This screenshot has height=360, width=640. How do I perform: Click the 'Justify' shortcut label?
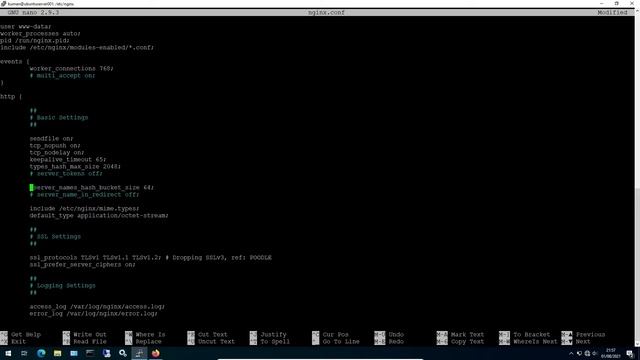point(273,334)
